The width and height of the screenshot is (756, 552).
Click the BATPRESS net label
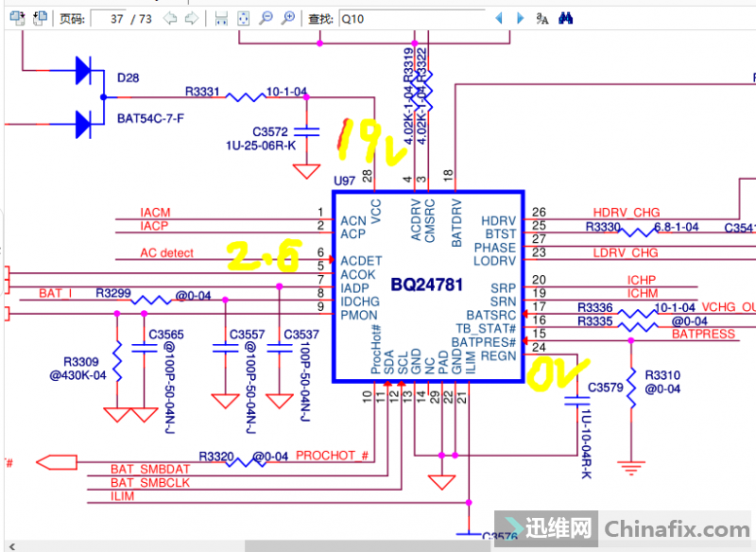click(x=703, y=334)
